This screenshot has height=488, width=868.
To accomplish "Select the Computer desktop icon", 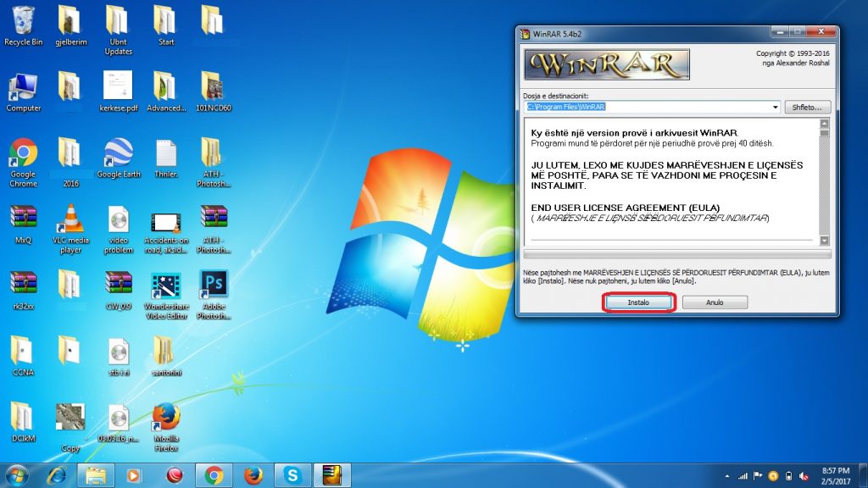I will [23, 91].
